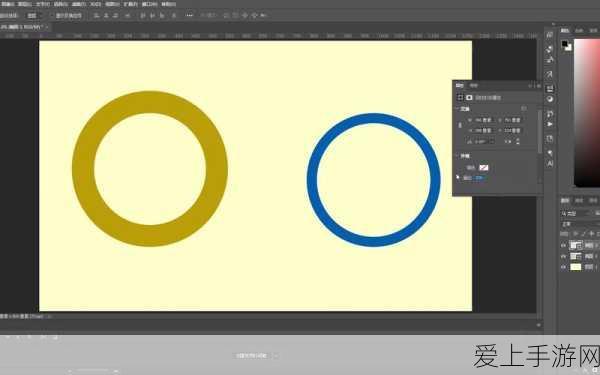Click the chain link icon between width and height
Image resolution: width=600 pixels, height=375 pixels.
click(460, 125)
